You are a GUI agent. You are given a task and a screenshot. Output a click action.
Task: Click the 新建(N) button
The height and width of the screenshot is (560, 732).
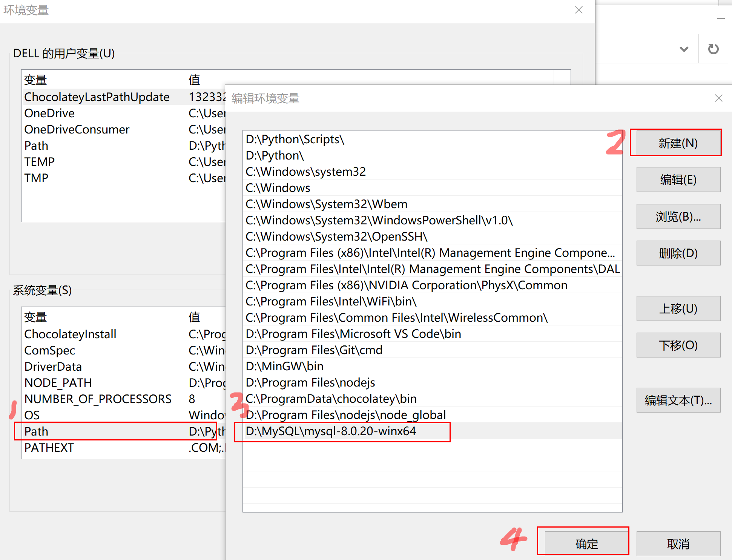[678, 143]
